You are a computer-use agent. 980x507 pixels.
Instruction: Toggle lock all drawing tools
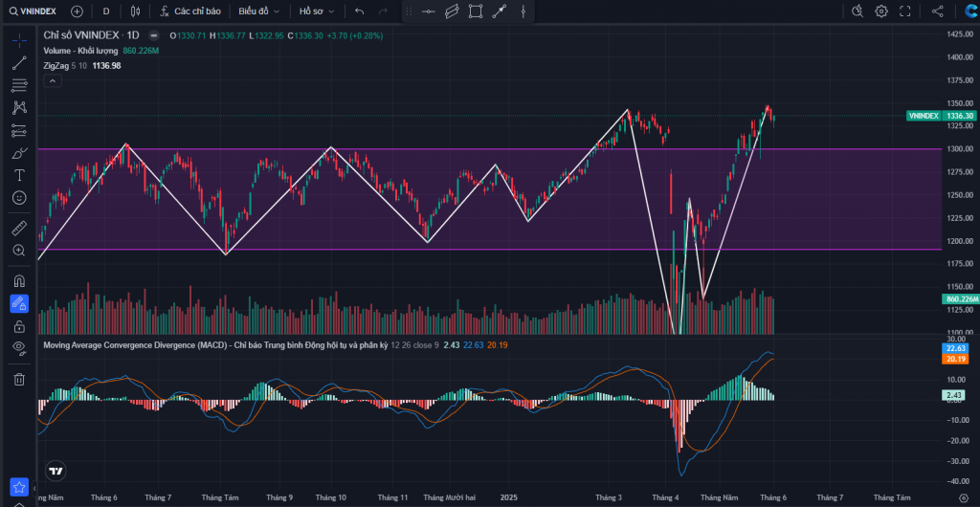pos(19,326)
